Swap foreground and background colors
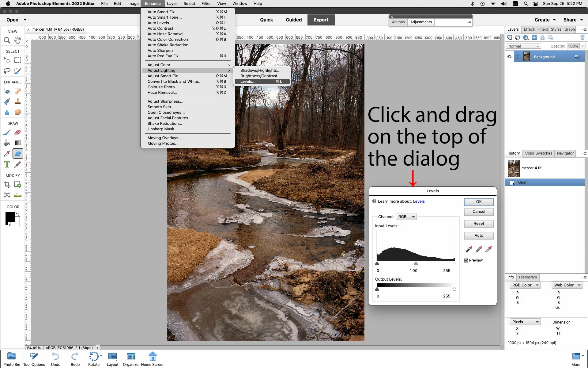Image resolution: width=588 pixels, height=368 pixels. tap(18, 214)
